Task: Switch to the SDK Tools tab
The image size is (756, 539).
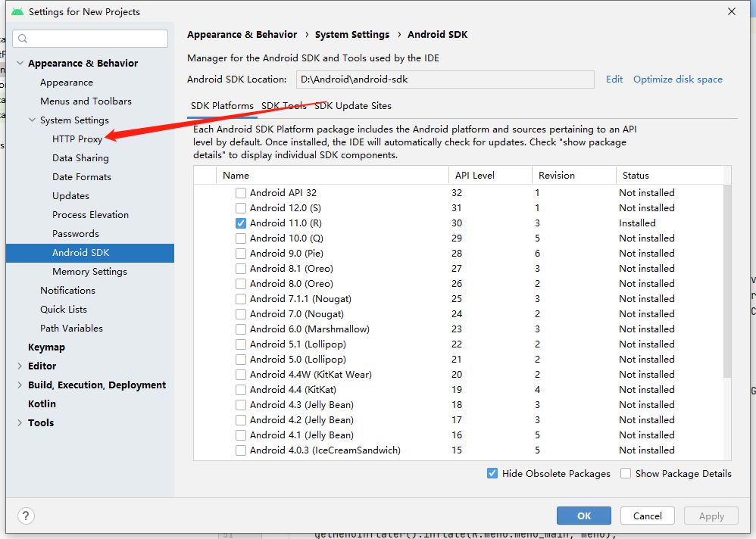Action: [283, 106]
